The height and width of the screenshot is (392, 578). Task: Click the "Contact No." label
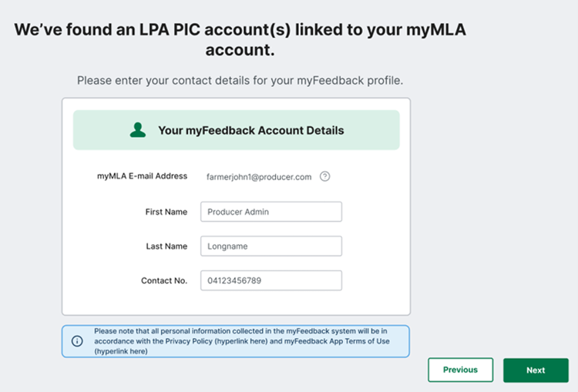point(164,280)
